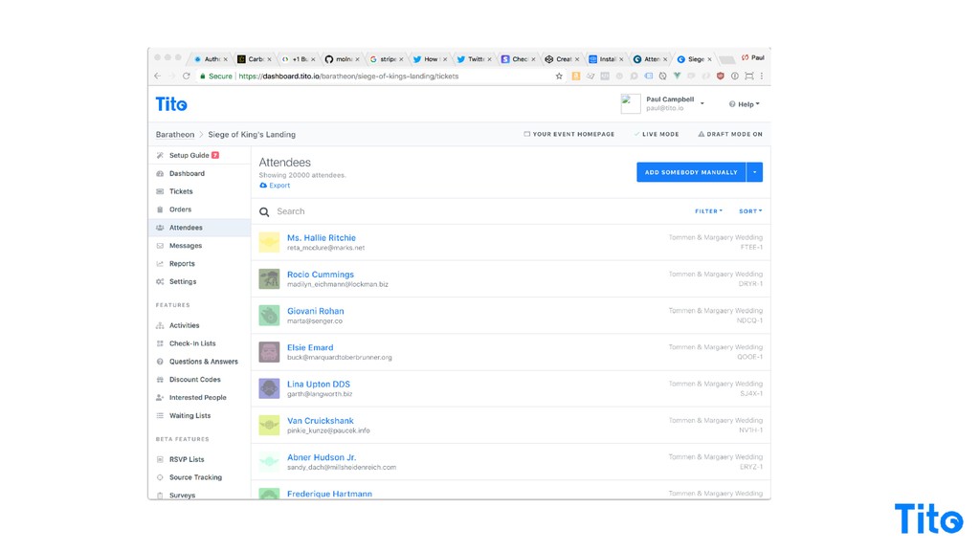The height and width of the screenshot is (551, 980).
Task: Click Add Somebody Manually button
Action: point(691,172)
